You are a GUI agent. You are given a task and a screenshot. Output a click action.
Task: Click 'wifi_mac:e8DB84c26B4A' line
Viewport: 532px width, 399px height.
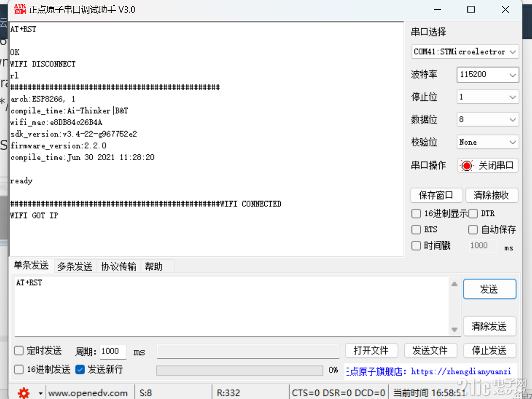(x=56, y=122)
